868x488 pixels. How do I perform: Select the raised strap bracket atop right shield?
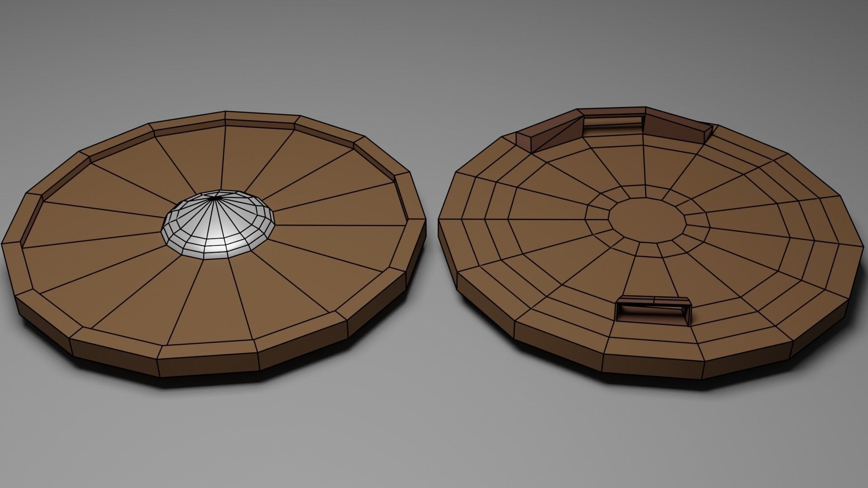614,129
